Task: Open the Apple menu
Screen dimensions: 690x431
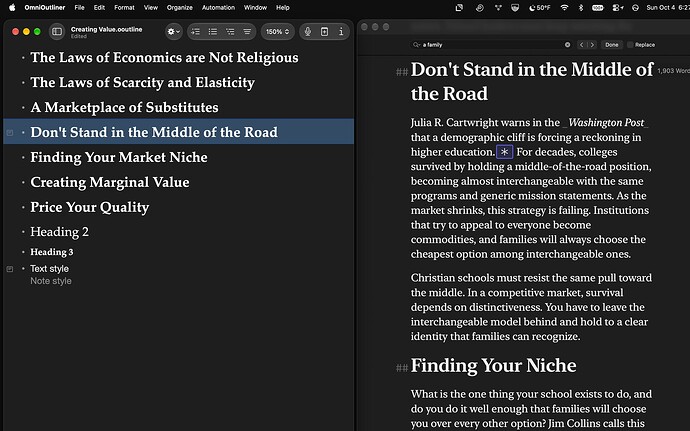Action: coord(12,7)
